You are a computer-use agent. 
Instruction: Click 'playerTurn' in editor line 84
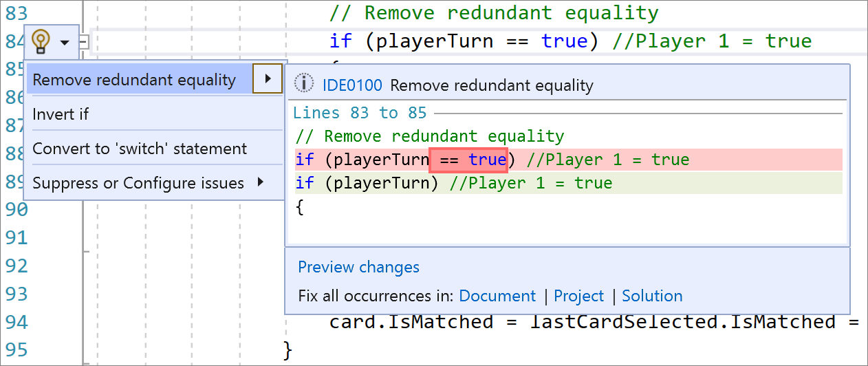[434, 41]
